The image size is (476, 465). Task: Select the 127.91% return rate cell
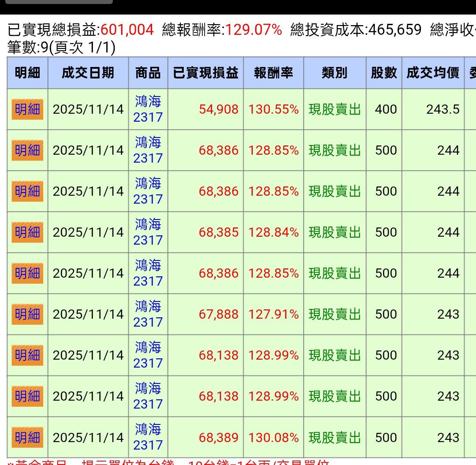pyautogui.click(x=274, y=314)
